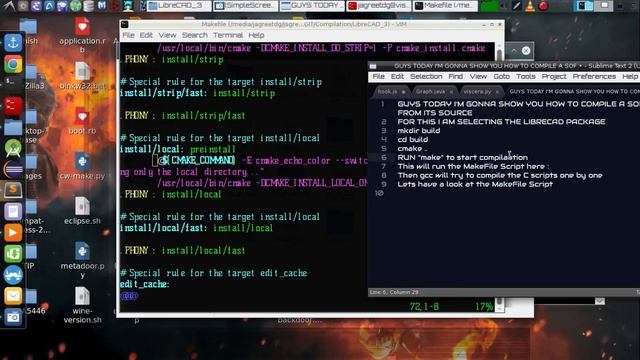Click the 'edit_cache:' line in VIM

point(144,284)
